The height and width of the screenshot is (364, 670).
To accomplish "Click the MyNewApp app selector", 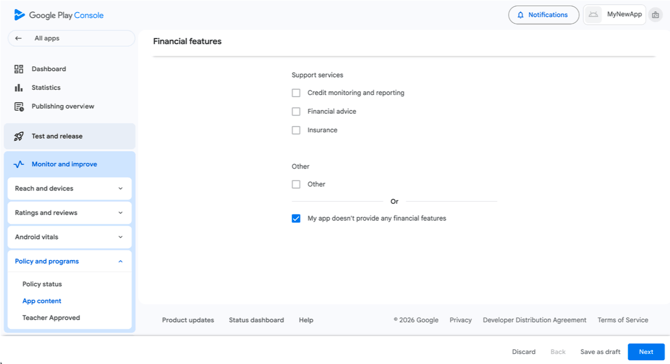I will (614, 15).
